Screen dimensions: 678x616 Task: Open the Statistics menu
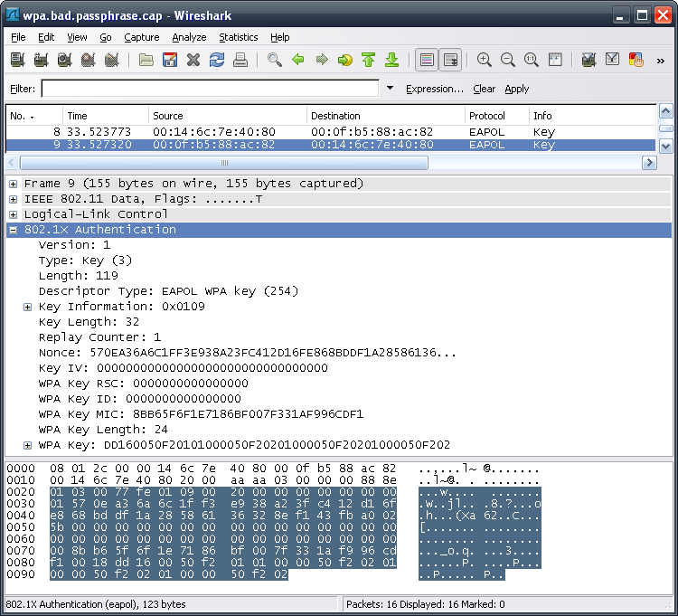(x=238, y=37)
